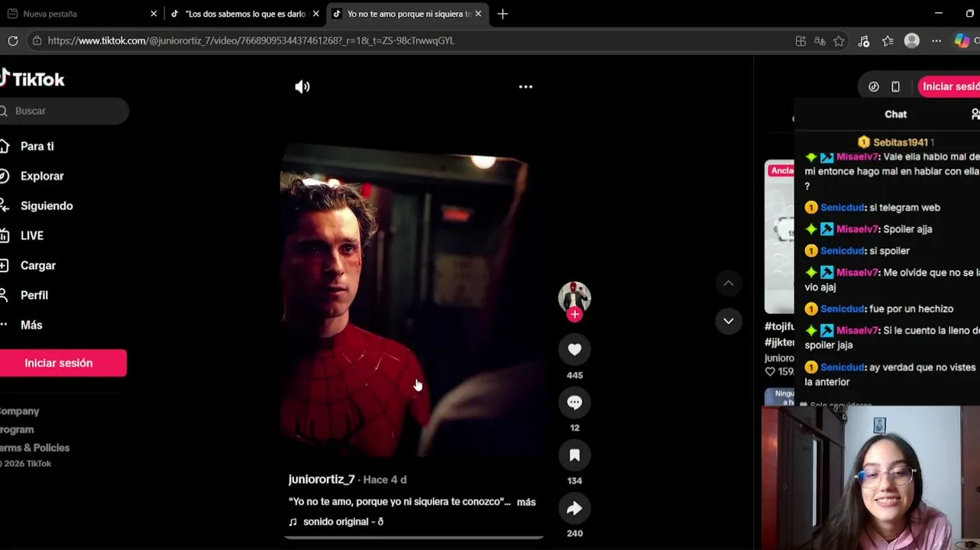Expand the 'Más' sidebar menu
980x550 pixels.
pyautogui.click(x=31, y=325)
